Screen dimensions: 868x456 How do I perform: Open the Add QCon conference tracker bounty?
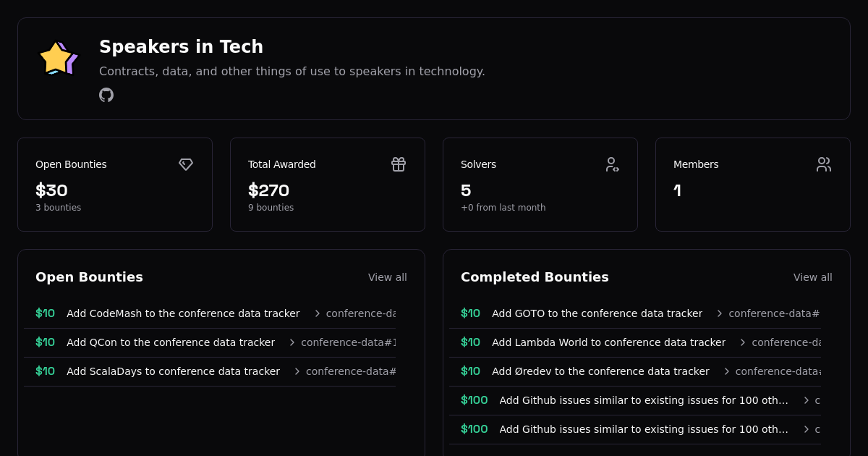click(x=170, y=342)
